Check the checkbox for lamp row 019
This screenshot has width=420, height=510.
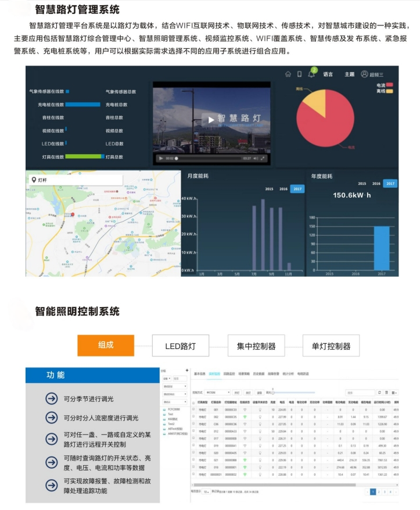193,445
